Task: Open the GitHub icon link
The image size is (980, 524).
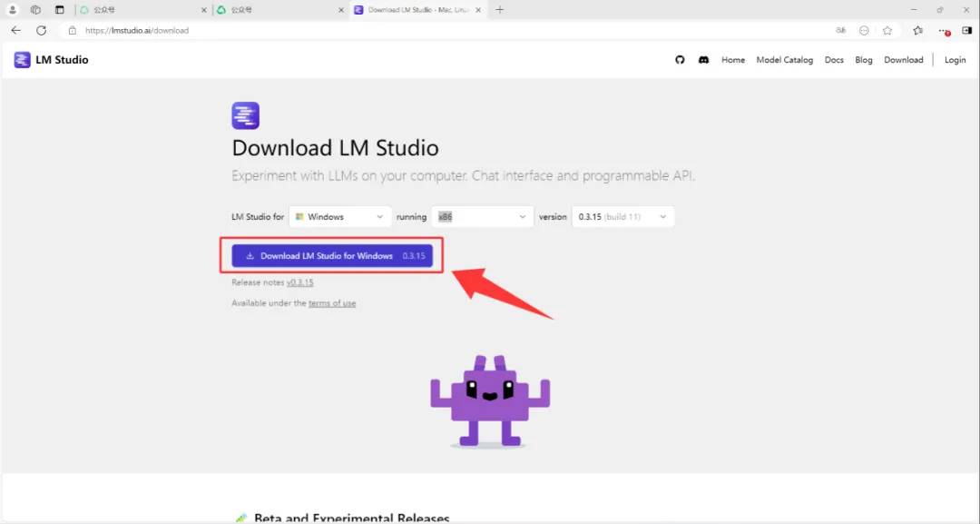Action: [x=680, y=60]
